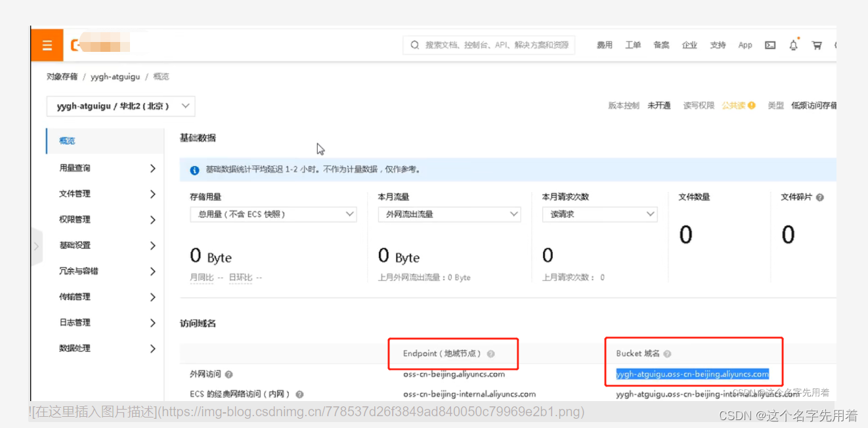The image size is (868, 428).
Task: Click the console logo
Action: 100,45
